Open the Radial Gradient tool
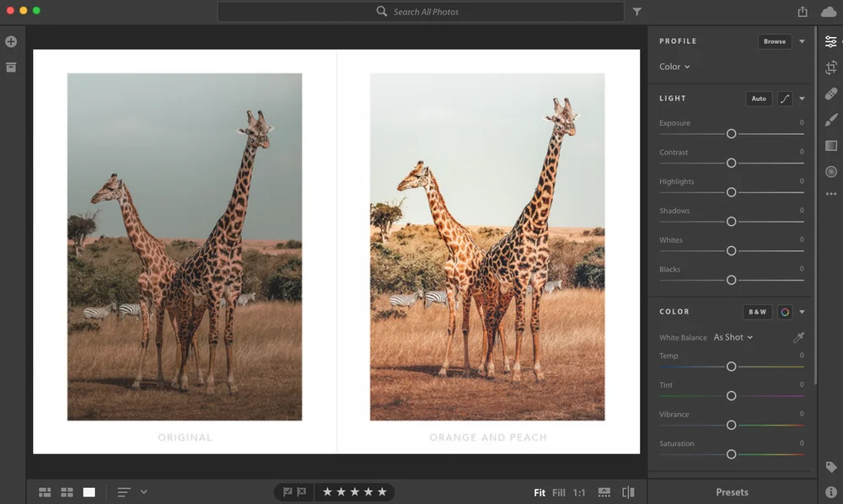This screenshot has height=504, width=843. tap(830, 171)
